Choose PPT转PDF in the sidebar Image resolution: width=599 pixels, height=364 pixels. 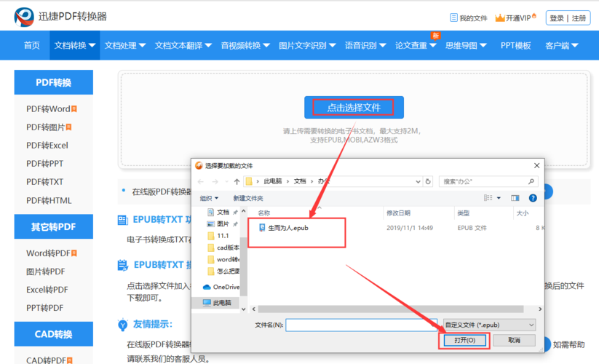point(44,308)
